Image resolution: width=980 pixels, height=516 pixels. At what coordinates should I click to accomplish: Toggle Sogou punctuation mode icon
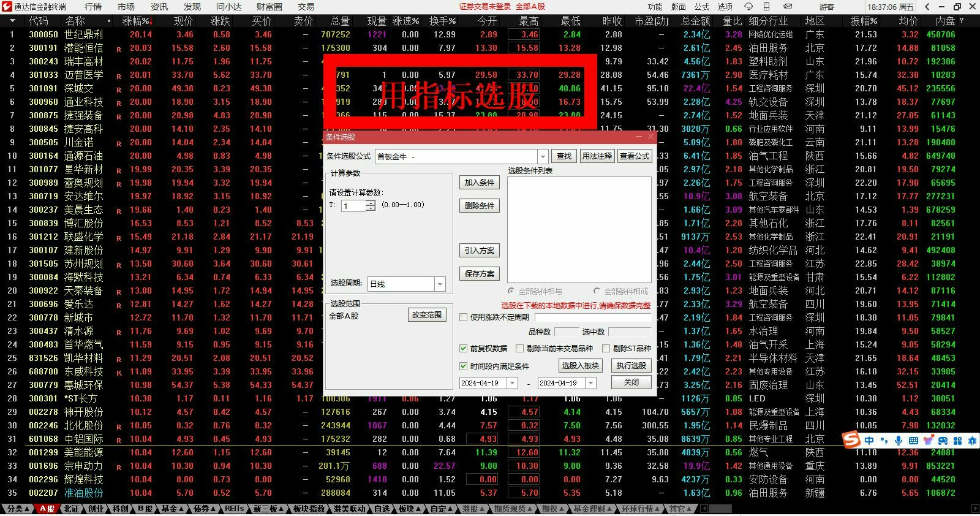(x=884, y=441)
